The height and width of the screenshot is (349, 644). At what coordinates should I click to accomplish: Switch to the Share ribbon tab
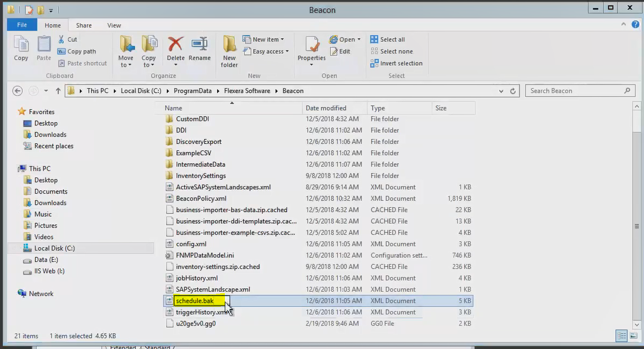coord(84,25)
